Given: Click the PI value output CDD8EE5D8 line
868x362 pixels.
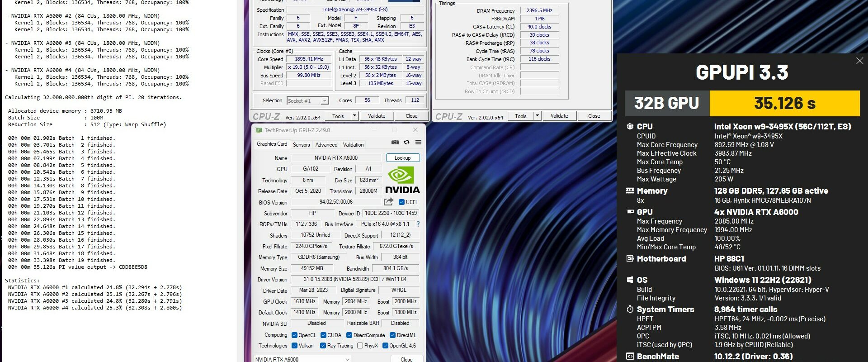Looking at the screenshot, I should pos(77,267).
